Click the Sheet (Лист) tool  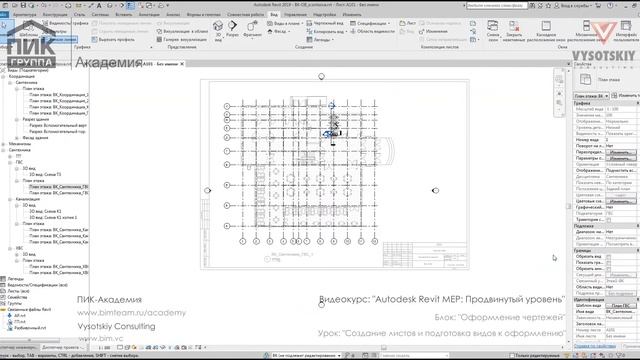[x=407, y=23]
